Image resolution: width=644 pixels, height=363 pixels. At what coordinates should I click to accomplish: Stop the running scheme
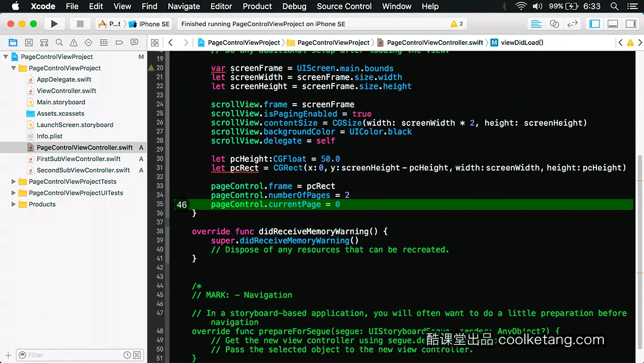[x=80, y=24]
